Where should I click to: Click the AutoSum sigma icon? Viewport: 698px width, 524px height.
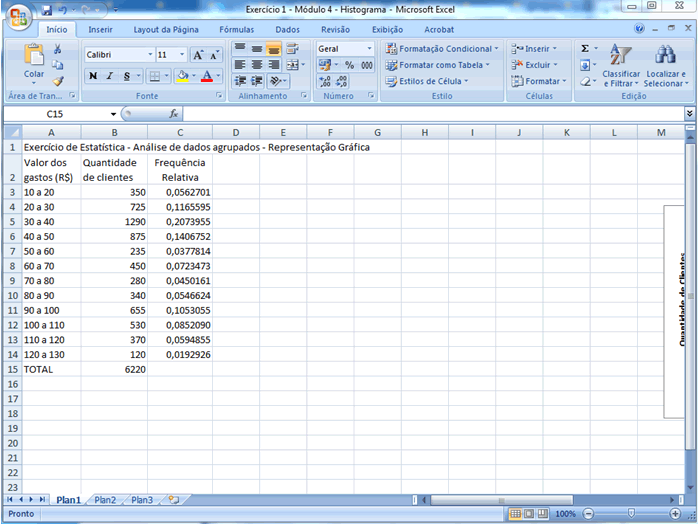(586, 48)
